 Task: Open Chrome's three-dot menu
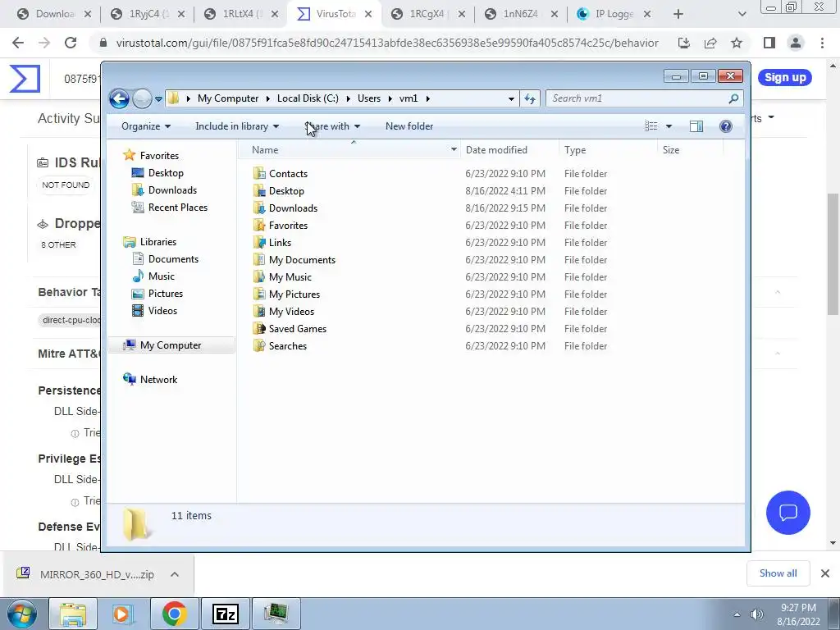tap(822, 43)
